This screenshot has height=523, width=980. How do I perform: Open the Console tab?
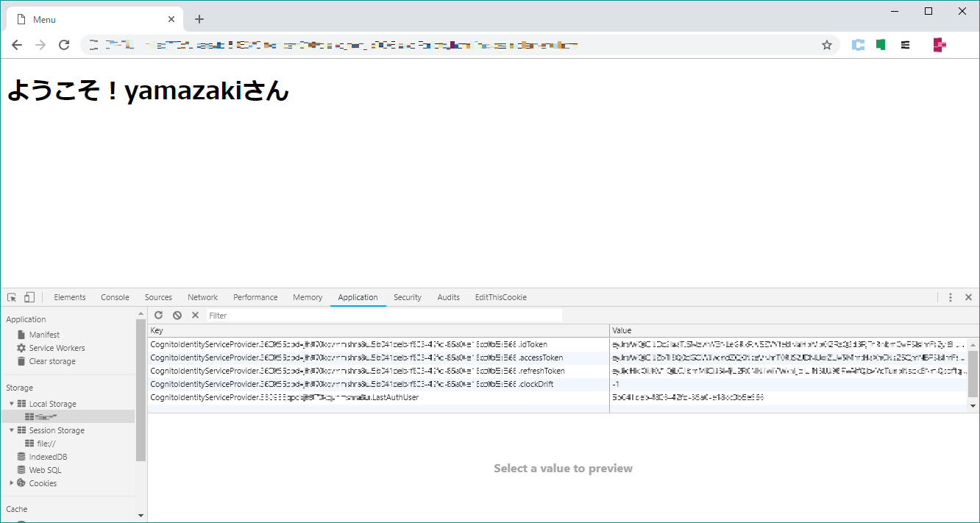pyautogui.click(x=115, y=297)
